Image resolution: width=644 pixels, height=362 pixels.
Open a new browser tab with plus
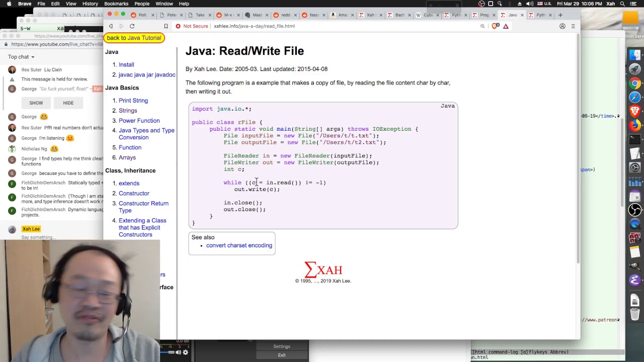click(x=560, y=15)
